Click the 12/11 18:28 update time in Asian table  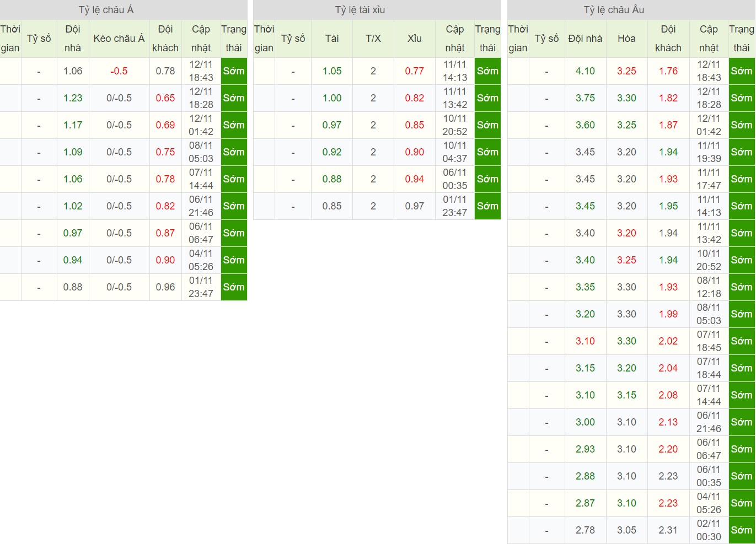coord(201,98)
